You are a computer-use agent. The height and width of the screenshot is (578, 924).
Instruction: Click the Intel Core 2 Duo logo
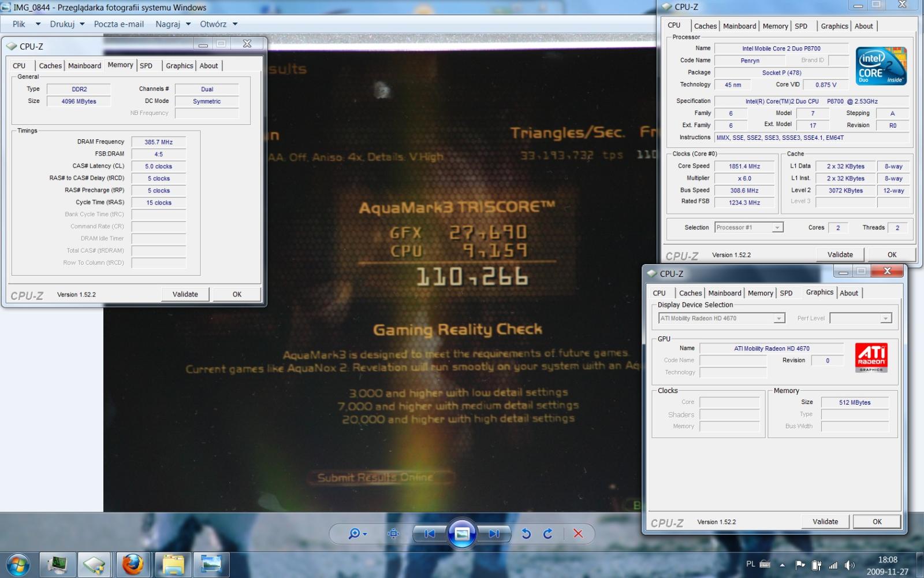pyautogui.click(x=881, y=66)
